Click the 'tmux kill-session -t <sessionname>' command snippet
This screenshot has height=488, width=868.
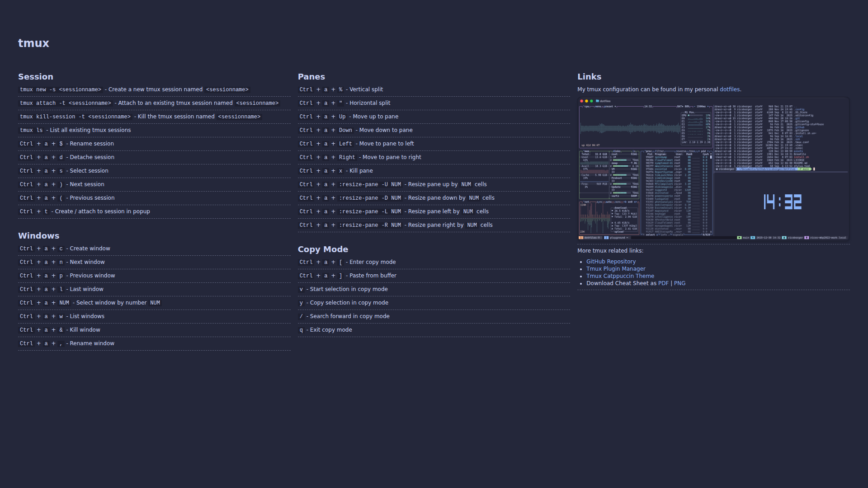point(75,117)
